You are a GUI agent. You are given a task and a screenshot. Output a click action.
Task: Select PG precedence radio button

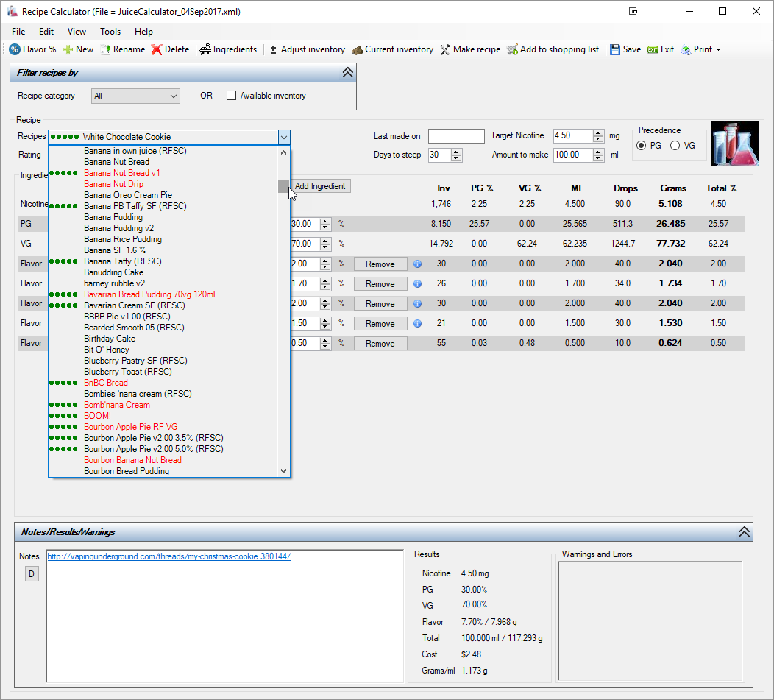coord(642,145)
